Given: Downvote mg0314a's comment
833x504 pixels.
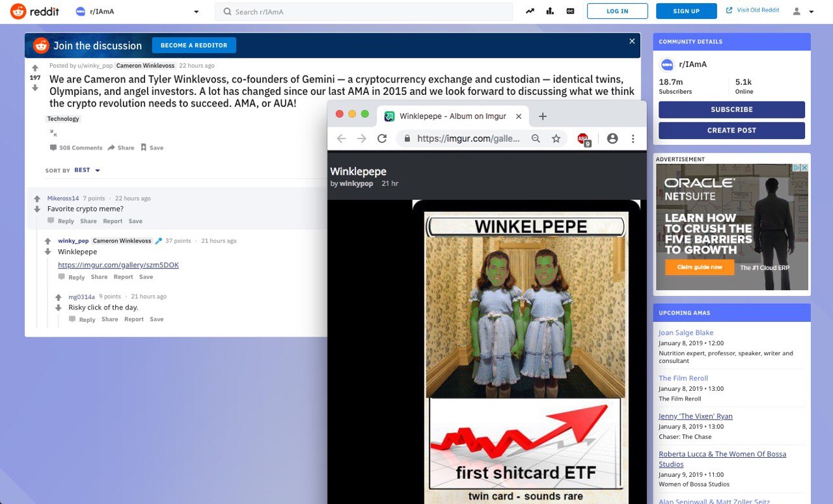Looking at the screenshot, I should tap(58, 308).
